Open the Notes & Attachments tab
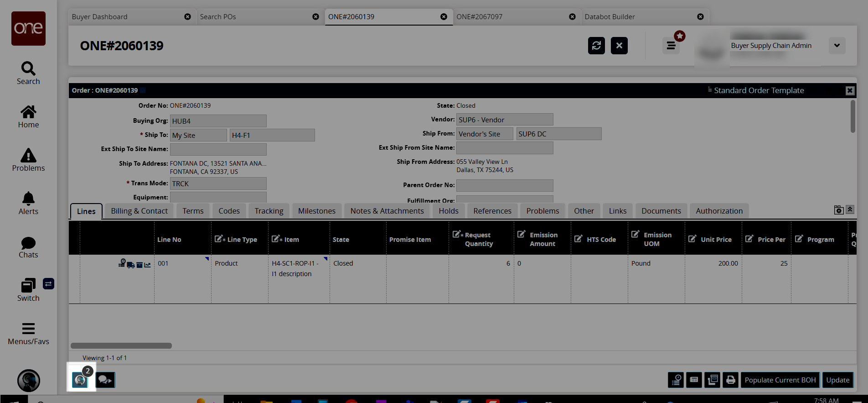The width and height of the screenshot is (868, 403). (387, 211)
